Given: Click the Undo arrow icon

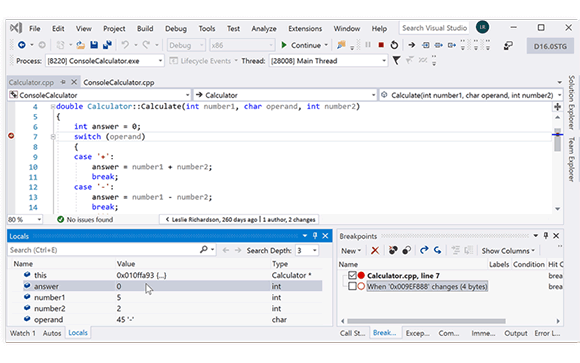Looking at the screenshot, I should coord(125,45).
